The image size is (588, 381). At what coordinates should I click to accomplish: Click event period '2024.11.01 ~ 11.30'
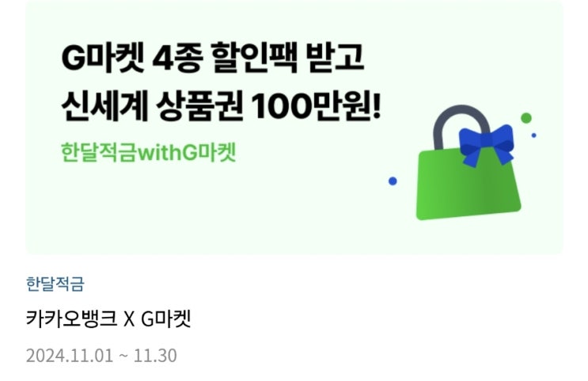(x=101, y=356)
